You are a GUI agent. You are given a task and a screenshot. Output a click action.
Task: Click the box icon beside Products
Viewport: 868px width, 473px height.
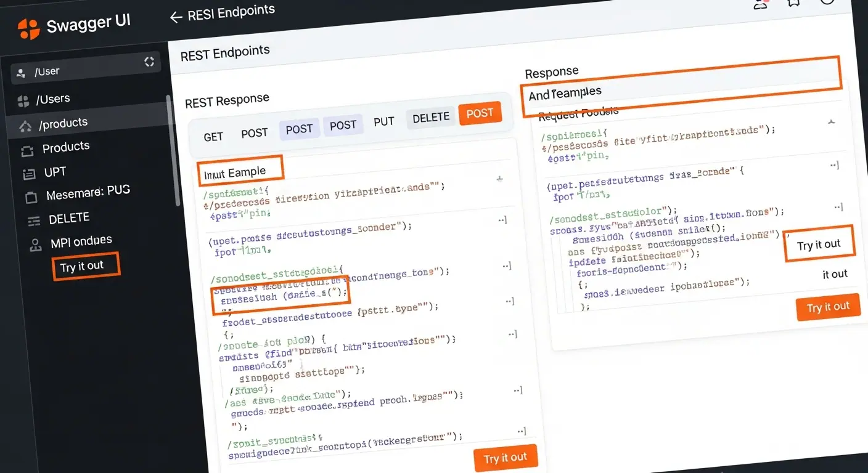click(x=27, y=150)
